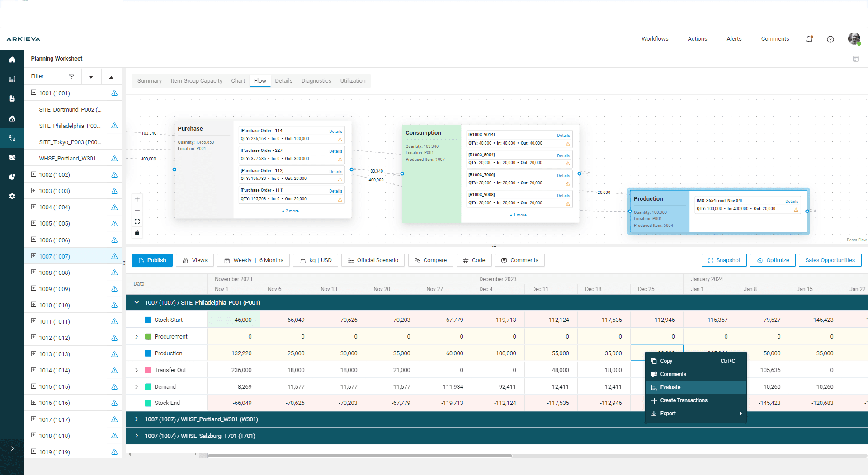868x475 pixels.
Task: Open the filter dropdown arrow
Action: coord(91,77)
